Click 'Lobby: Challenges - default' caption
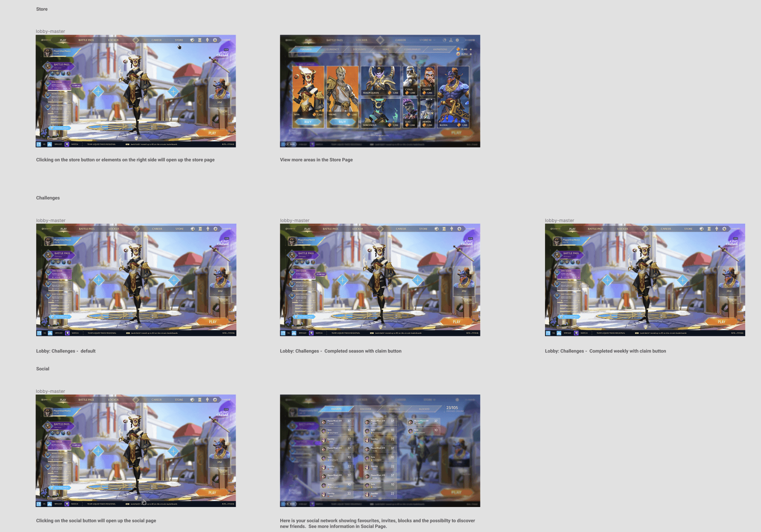Image resolution: width=761 pixels, height=532 pixels. tap(66, 351)
